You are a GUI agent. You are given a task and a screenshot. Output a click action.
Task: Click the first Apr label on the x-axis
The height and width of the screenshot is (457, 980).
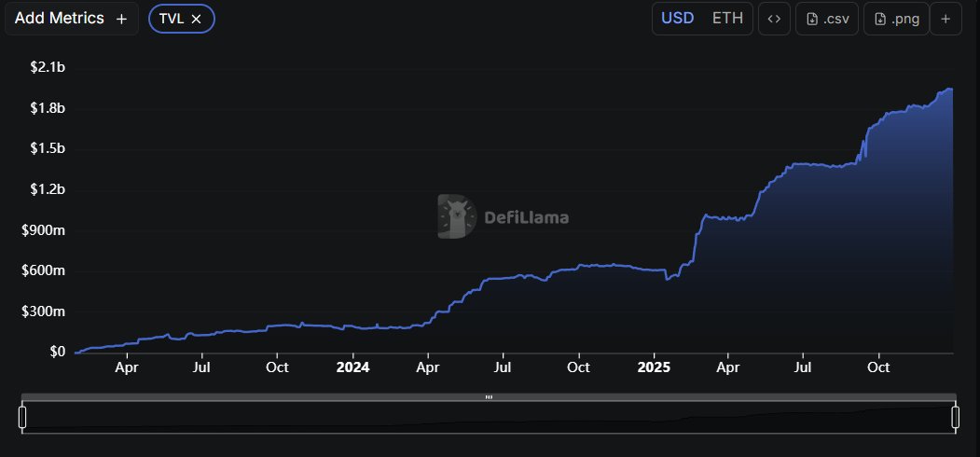[x=127, y=367]
